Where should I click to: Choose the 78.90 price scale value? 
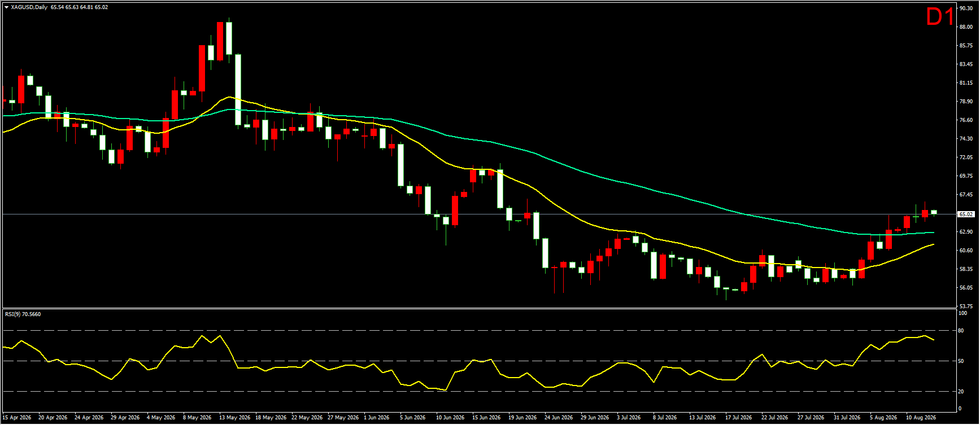pyautogui.click(x=966, y=102)
